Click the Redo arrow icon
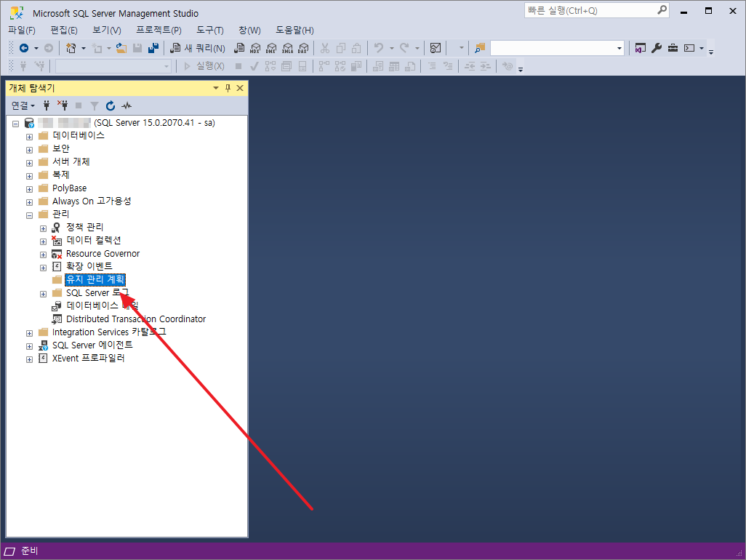The height and width of the screenshot is (560, 746). pos(405,48)
